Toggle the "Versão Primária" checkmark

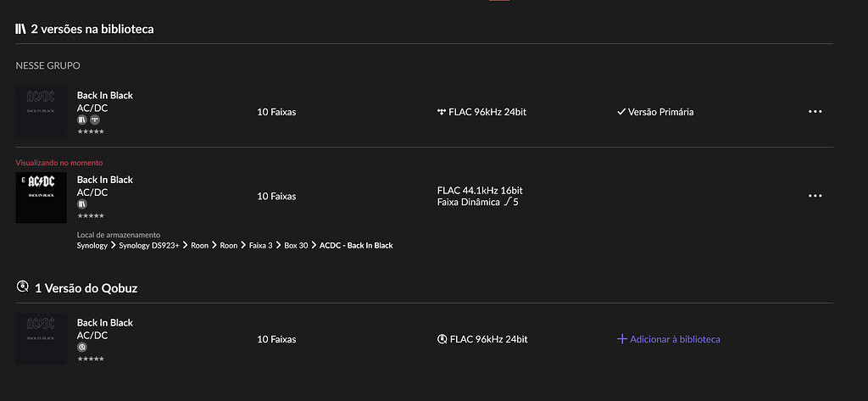click(x=621, y=112)
